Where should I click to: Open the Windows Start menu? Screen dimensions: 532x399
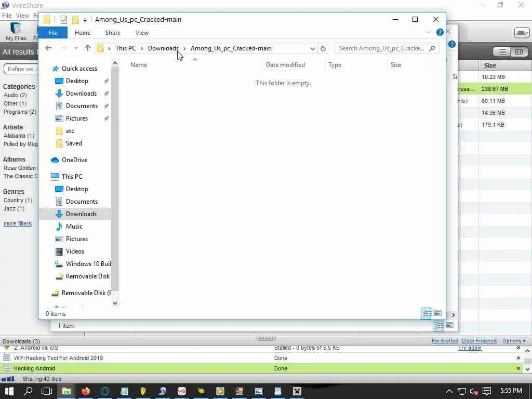(9, 391)
